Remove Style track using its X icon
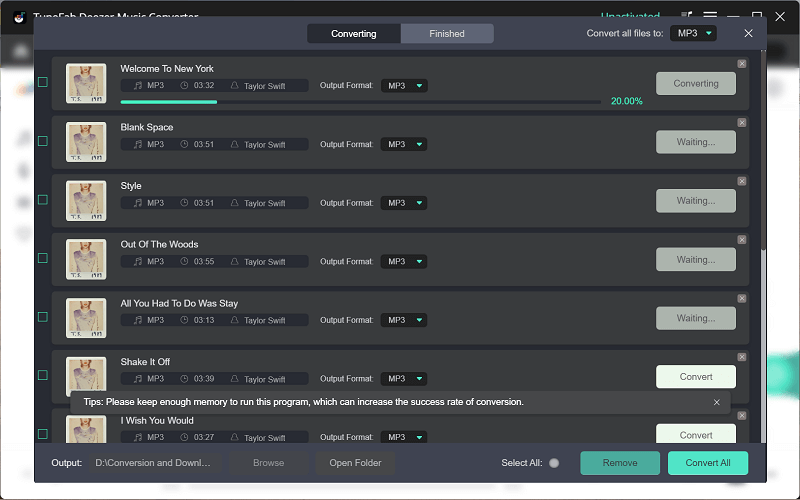The height and width of the screenshot is (500, 800). [x=741, y=181]
